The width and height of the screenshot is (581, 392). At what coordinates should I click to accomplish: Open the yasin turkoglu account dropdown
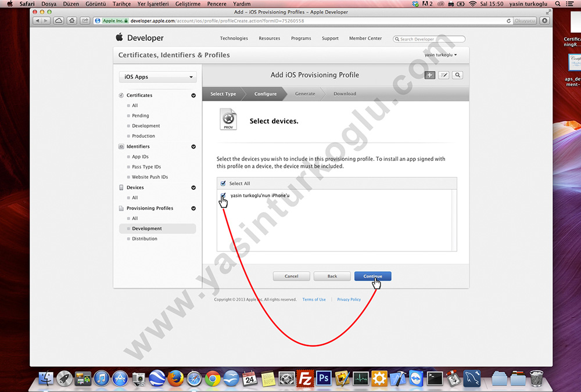tap(440, 55)
